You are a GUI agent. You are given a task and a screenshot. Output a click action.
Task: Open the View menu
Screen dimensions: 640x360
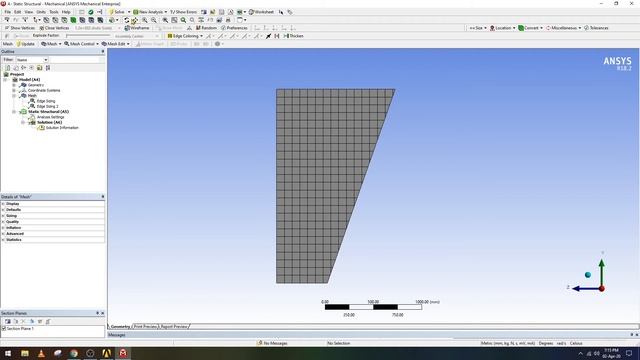coord(29,12)
